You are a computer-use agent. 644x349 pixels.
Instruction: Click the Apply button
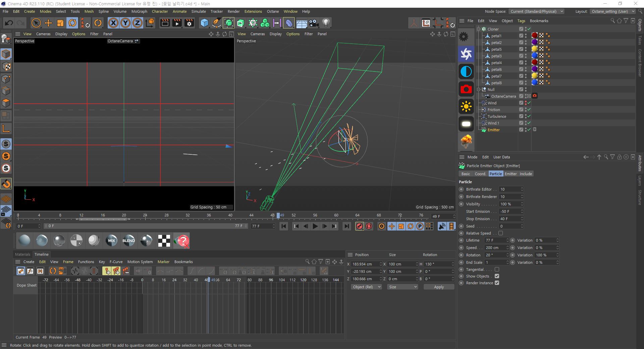click(439, 287)
